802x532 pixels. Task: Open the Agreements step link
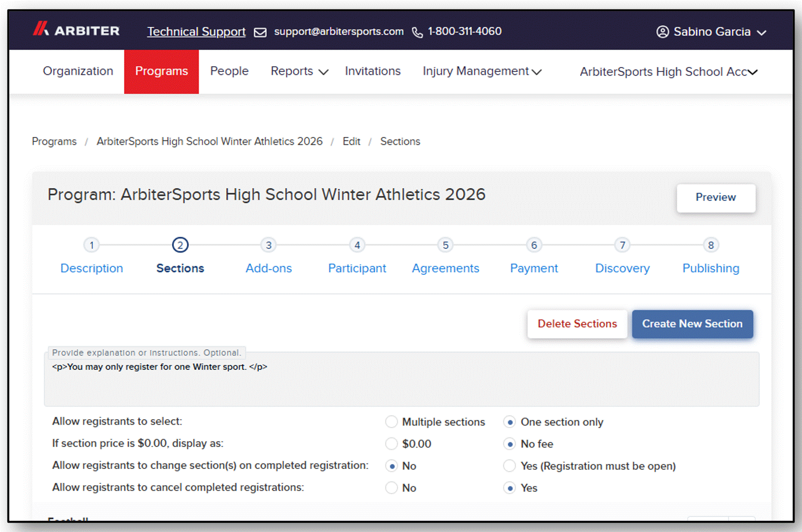(x=446, y=268)
